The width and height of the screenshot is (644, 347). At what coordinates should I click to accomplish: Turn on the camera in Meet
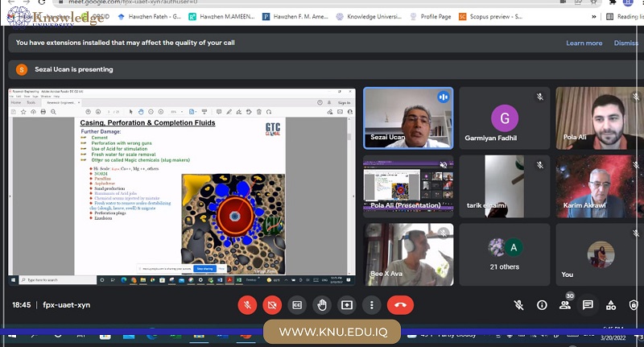click(272, 305)
